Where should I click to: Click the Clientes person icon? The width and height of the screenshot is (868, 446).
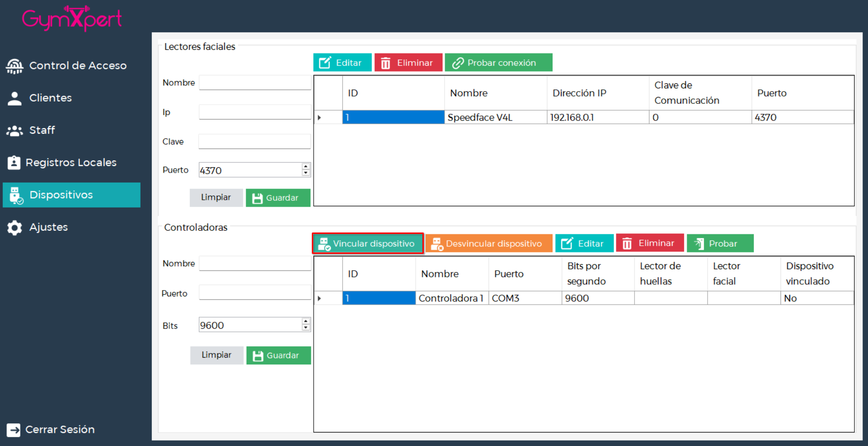tap(15, 98)
